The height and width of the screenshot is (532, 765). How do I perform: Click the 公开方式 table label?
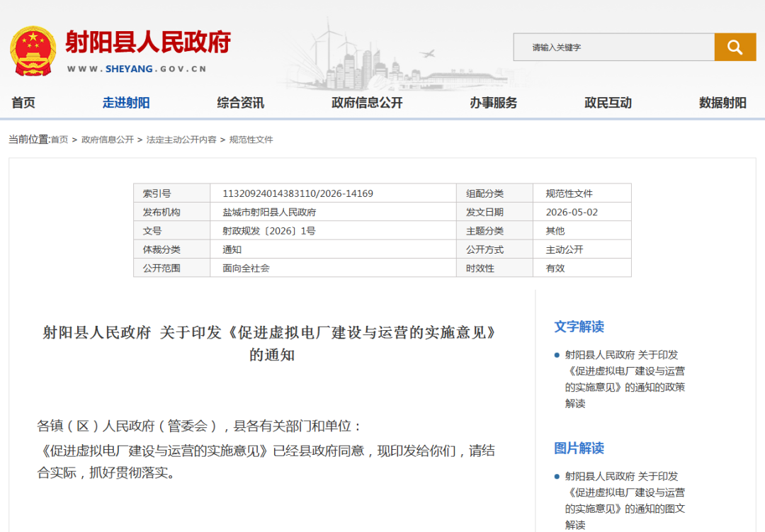coord(484,249)
